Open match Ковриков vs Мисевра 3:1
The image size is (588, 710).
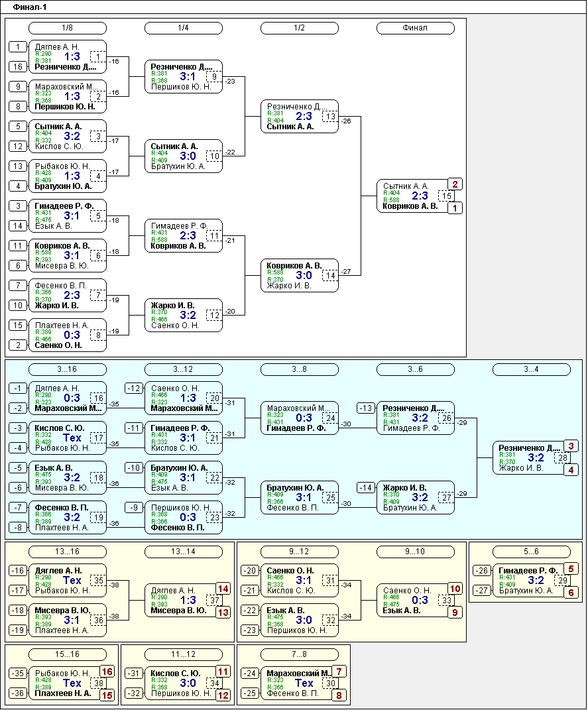[x=68, y=257]
